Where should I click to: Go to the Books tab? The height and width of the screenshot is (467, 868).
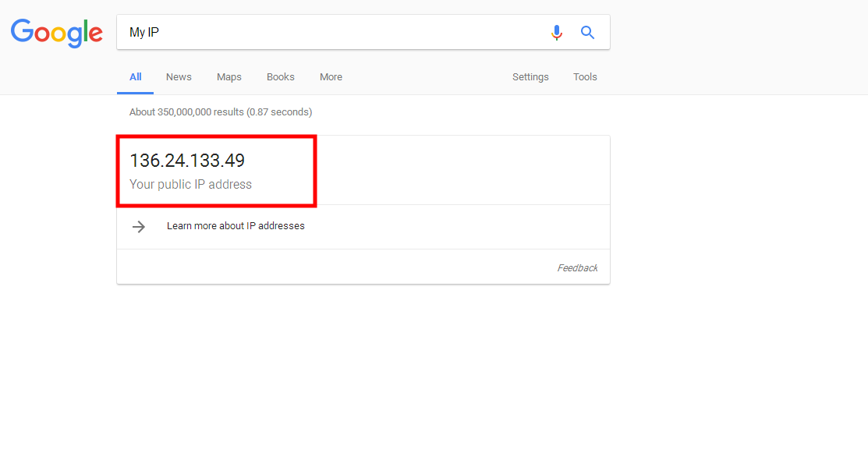pos(281,77)
